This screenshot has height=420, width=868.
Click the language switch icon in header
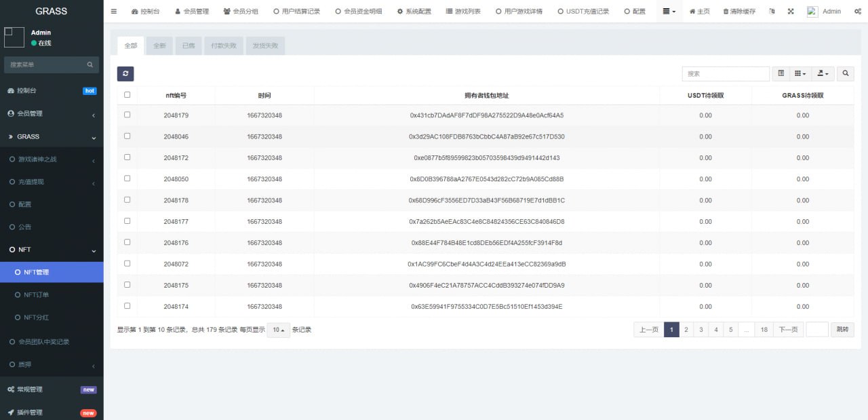(772, 12)
